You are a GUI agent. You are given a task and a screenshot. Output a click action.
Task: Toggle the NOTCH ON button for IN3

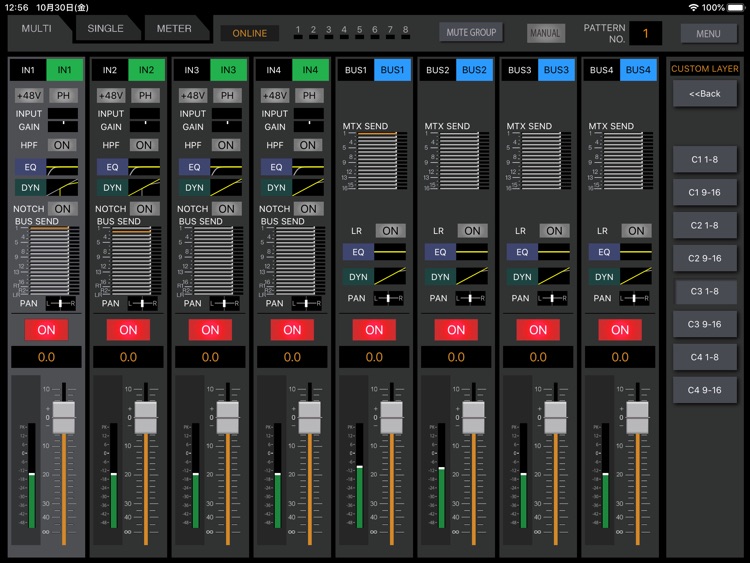pos(227,209)
